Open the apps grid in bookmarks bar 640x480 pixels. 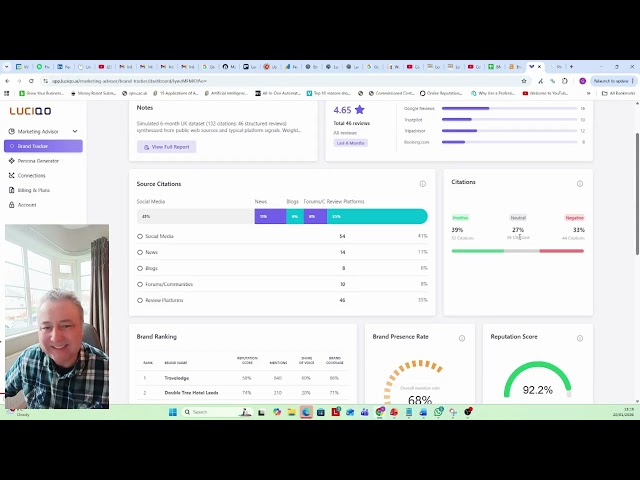point(7,93)
